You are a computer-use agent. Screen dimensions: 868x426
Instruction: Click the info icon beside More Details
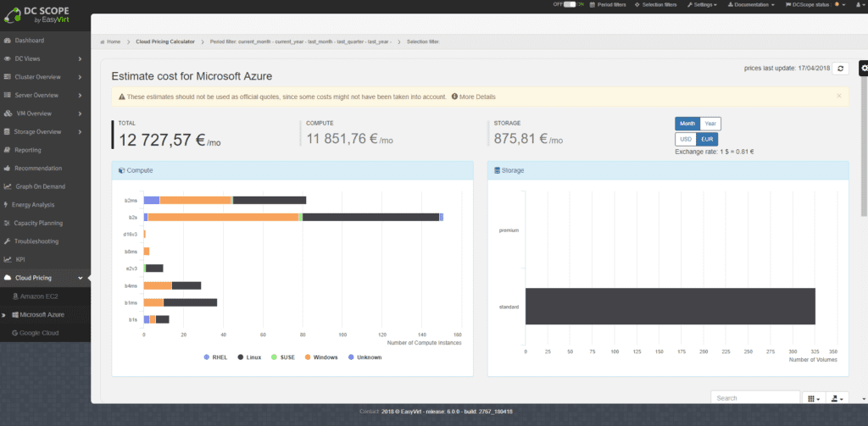(454, 97)
